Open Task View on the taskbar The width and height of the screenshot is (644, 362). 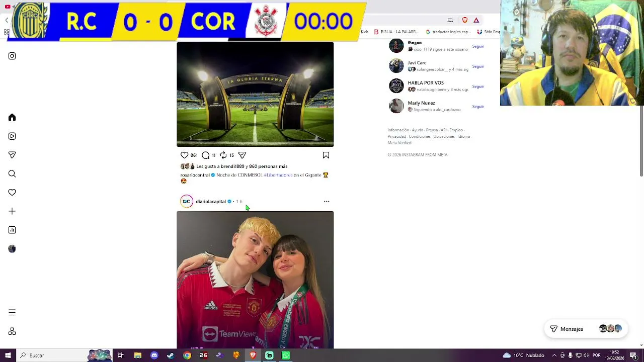pyautogui.click(x=121, y=355)
